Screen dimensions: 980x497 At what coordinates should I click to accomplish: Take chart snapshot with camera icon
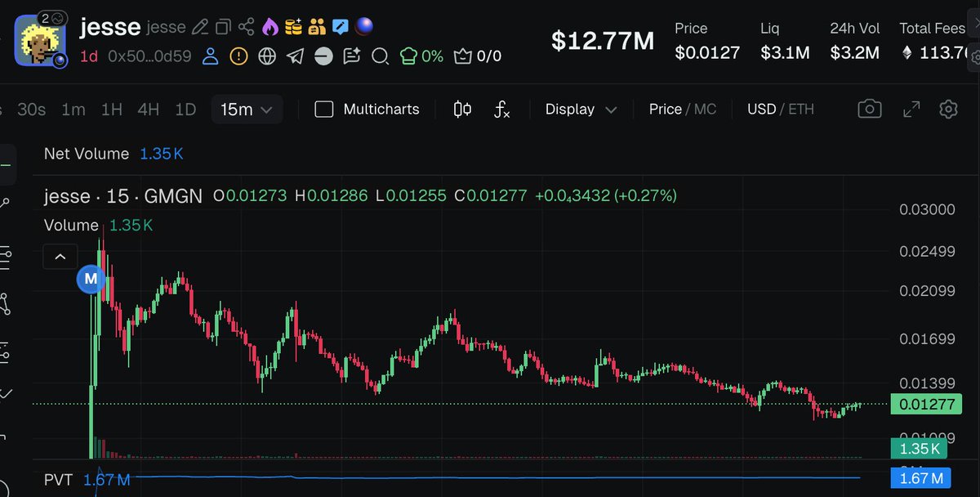coord(870,109)
